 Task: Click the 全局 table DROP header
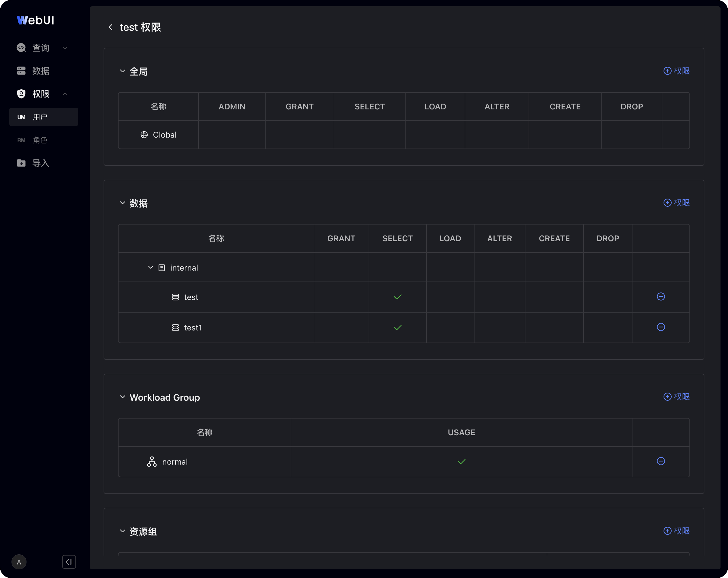pos(632,107)
